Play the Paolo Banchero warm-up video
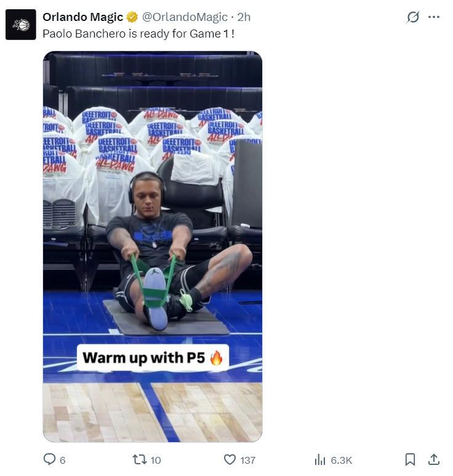This screenshot has width=453, height=476. [153, 246]
